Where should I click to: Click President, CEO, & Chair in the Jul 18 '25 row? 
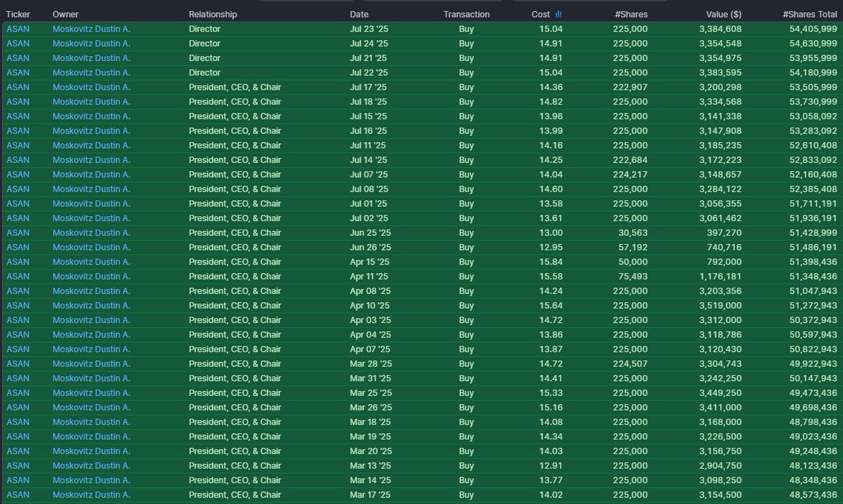[235, 102]
